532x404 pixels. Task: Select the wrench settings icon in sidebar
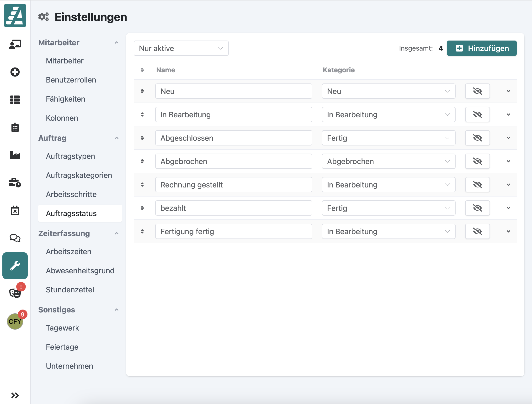coord(15,266)
